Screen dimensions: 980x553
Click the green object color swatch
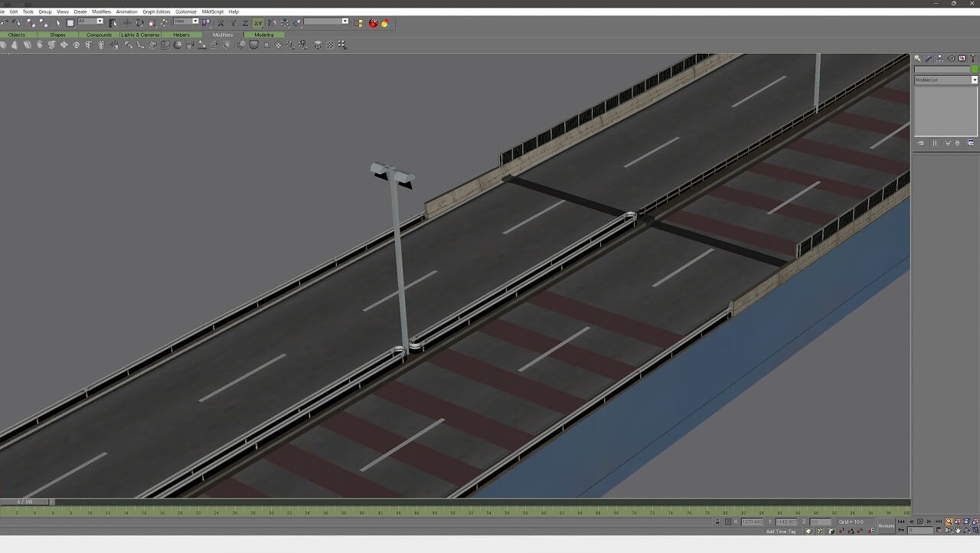975,69
